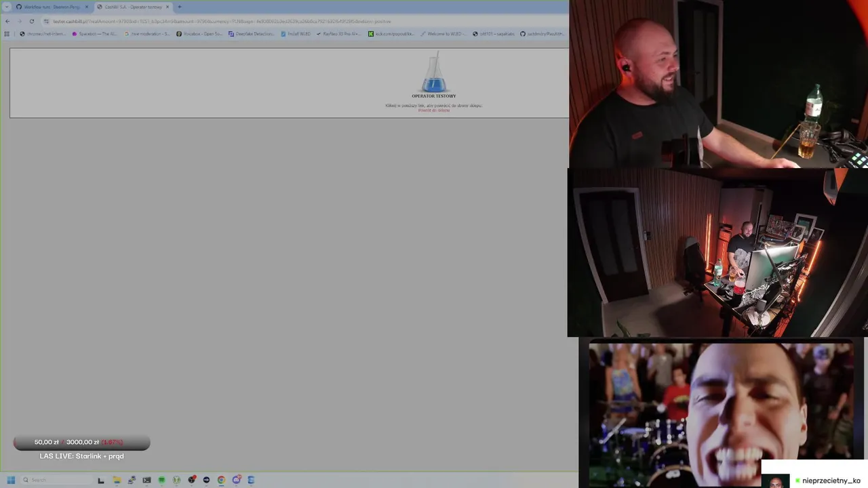This screenshot has height=488, width=868.
Task: Close the Workflow runs tab
Action: 86,7
